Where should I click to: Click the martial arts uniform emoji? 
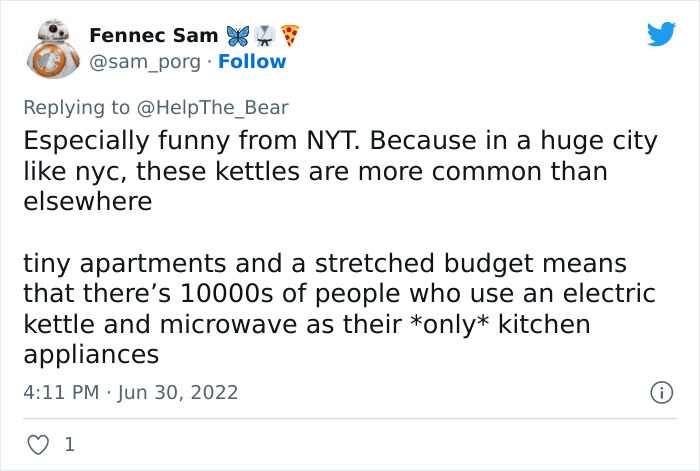pyautogui.click(x=263, y=36)
